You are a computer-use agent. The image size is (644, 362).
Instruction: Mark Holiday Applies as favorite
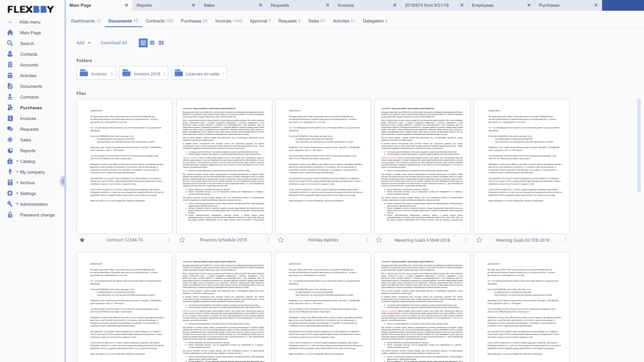tap(281, 240)
